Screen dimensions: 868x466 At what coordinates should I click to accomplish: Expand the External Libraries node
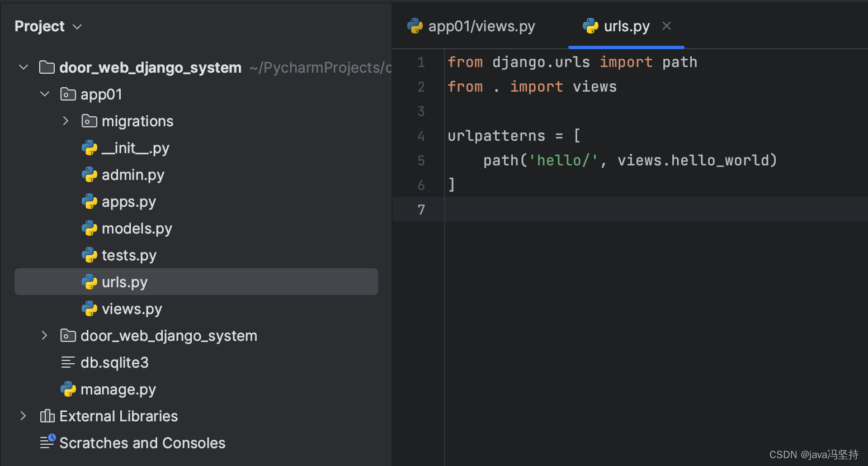tap(23, 416)
